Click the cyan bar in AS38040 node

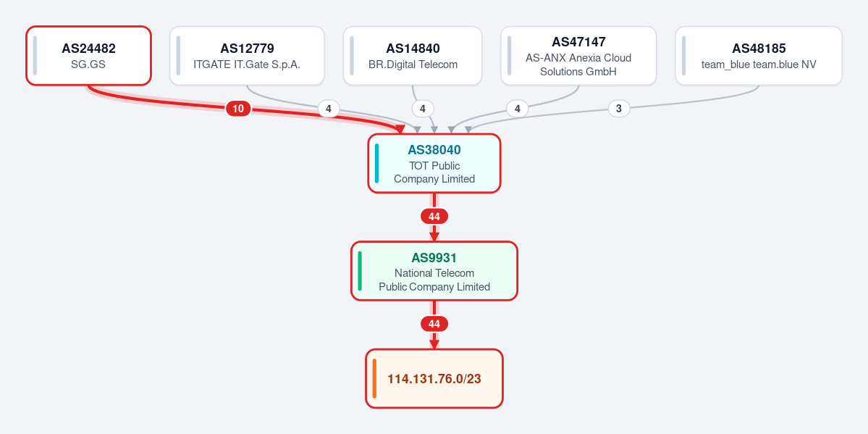(377, 164)
